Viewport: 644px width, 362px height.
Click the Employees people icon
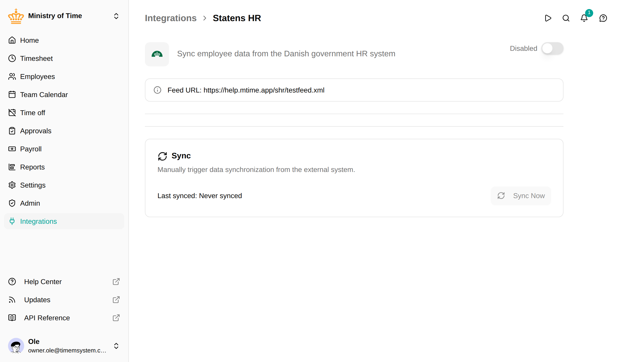12,76
